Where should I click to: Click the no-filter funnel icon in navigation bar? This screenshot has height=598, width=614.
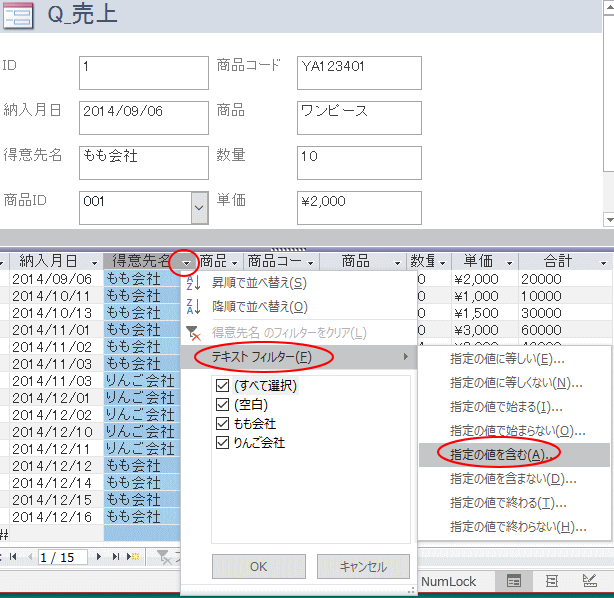164,557
